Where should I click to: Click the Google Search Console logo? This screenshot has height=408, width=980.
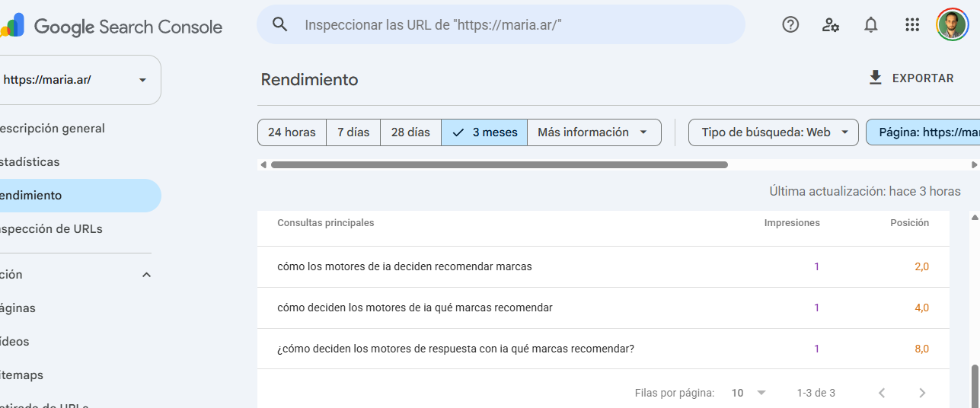coord(111,27)
